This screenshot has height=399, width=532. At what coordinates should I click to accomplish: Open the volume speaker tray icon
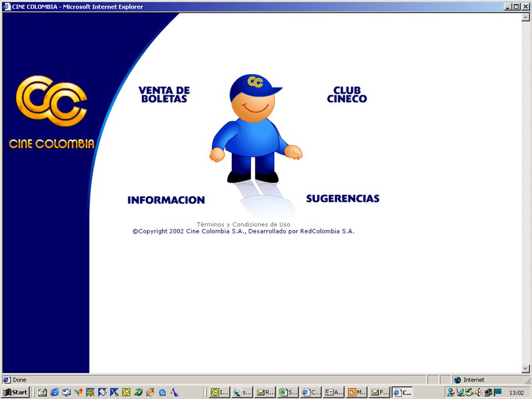click(478, 392)
